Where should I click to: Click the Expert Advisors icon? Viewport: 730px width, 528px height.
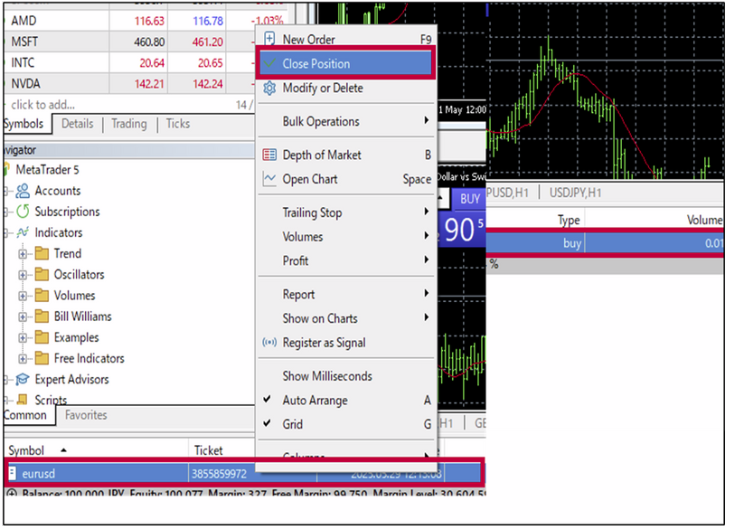click(x=23, y=380)
